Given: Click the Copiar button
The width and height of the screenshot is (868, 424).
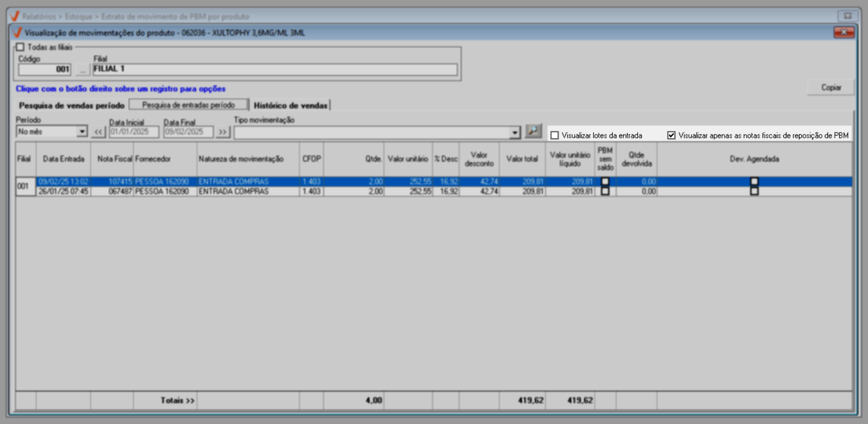Looking at the screenshot, I should tap(831, 87).
